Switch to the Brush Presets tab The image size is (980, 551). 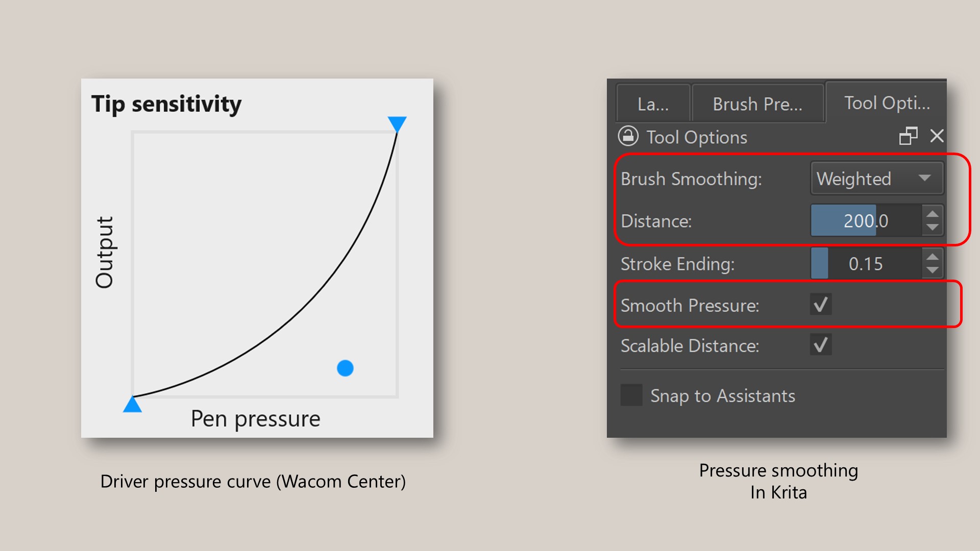tap(757, 105)
